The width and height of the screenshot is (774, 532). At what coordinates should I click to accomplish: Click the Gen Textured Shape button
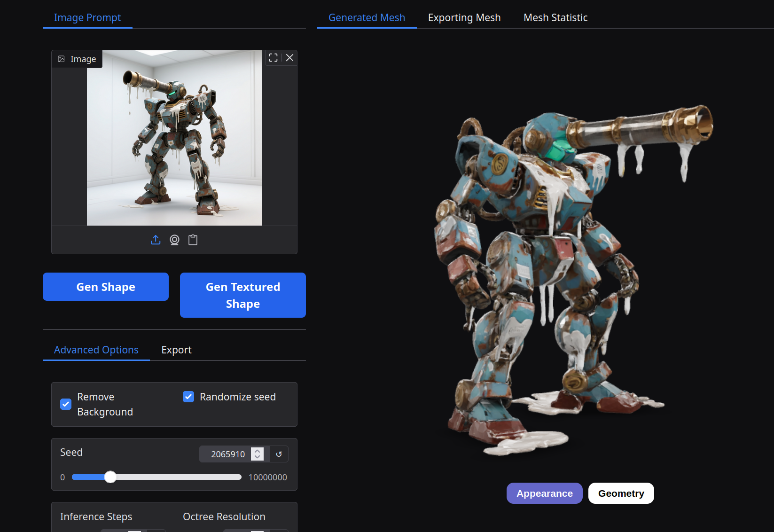pyautogui.click(x=243, y=295)
